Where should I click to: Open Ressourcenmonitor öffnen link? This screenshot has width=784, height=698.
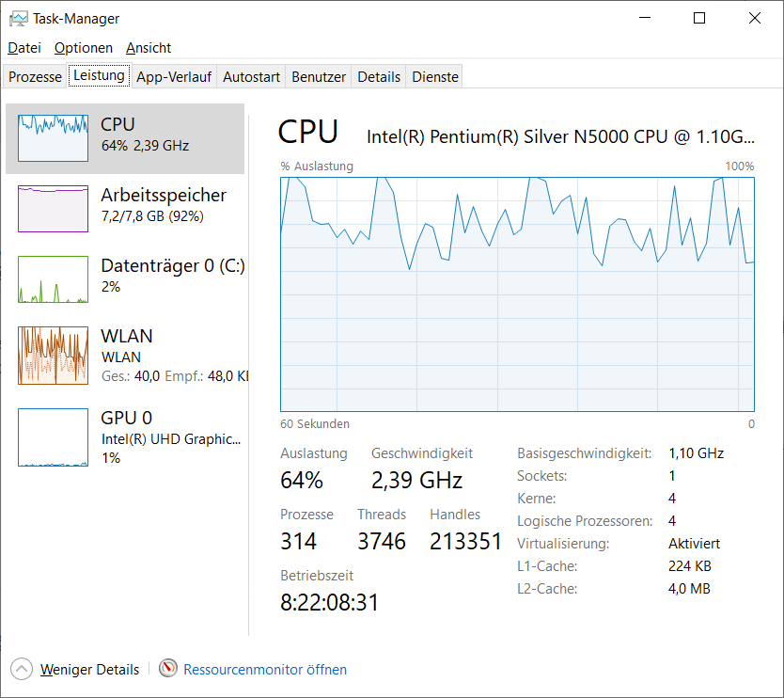point(265,670)
